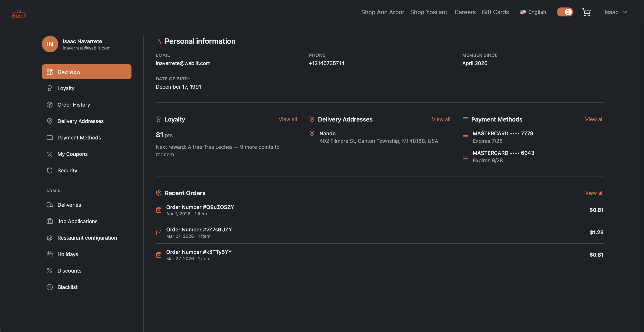644x332 pixels.
Task: Click the Job Applications briefcase icon
Action: (x=49, y=221)
